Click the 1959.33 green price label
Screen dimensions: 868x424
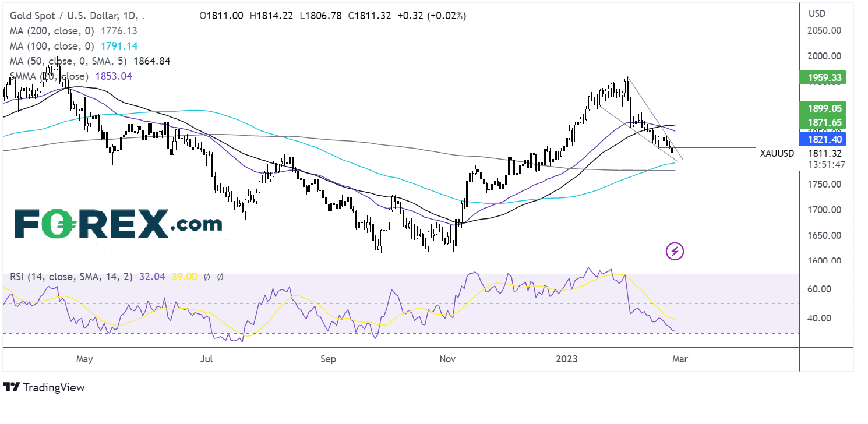click(823, 77)
